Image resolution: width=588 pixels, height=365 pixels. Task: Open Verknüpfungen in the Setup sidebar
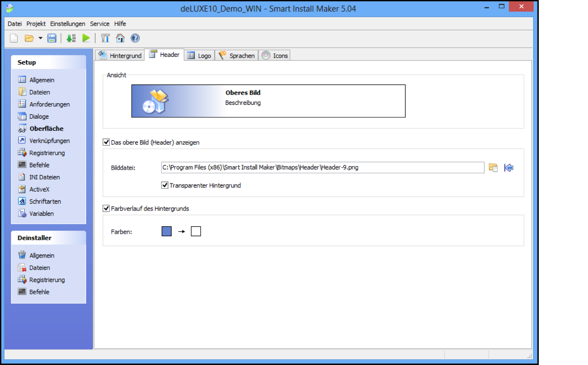(x=49, y=141)
